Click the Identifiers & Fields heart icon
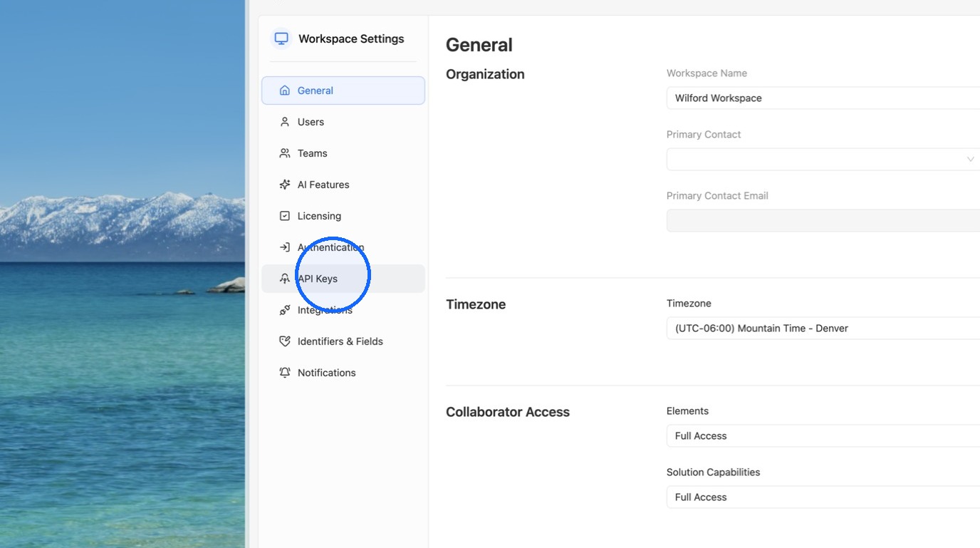 point(285,341)
